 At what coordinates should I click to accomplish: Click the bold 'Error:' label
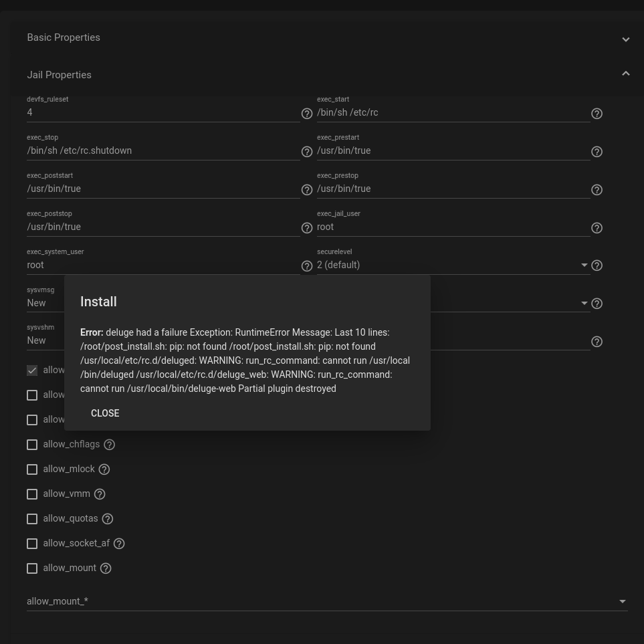[x=92, y=332]
